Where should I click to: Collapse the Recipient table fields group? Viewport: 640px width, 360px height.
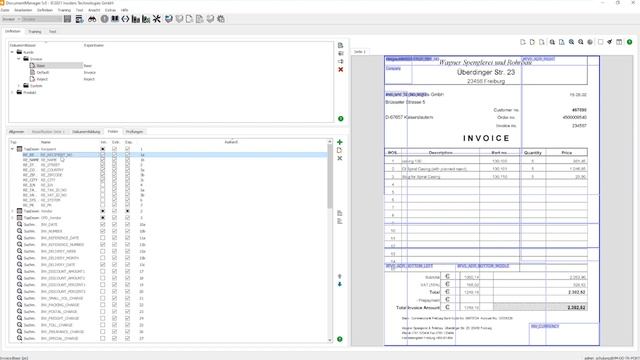(12, 149)
